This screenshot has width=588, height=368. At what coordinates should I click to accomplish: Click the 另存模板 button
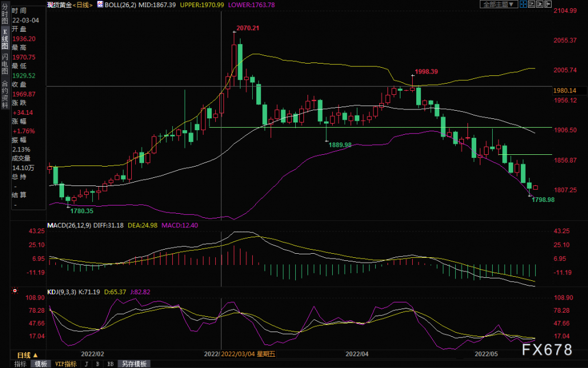(134, 364)
